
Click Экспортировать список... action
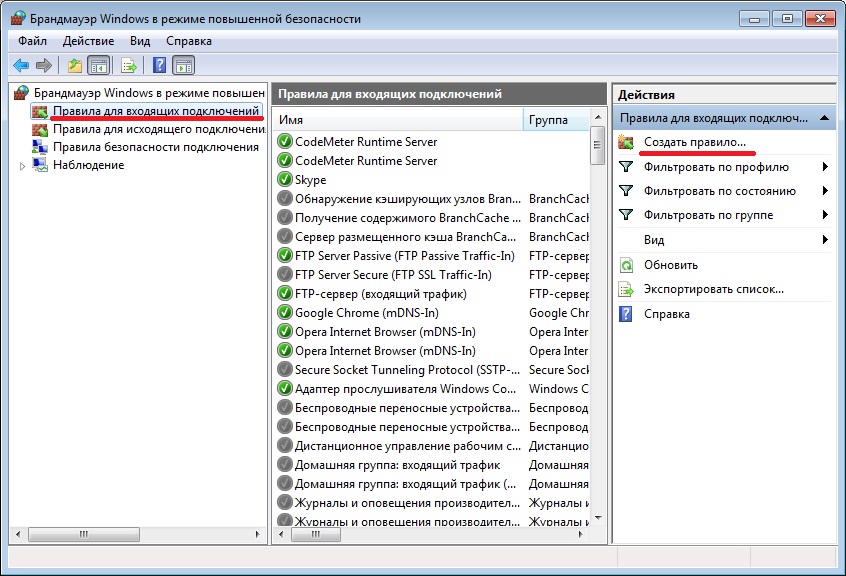coord(713,289)
